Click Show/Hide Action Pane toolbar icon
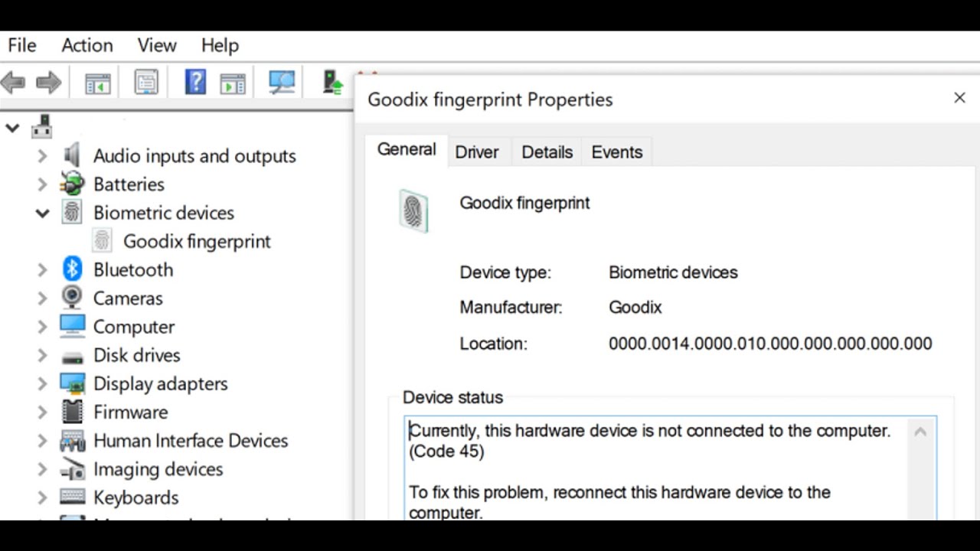Viewport: 980px width, 551px height. [232, 83]
